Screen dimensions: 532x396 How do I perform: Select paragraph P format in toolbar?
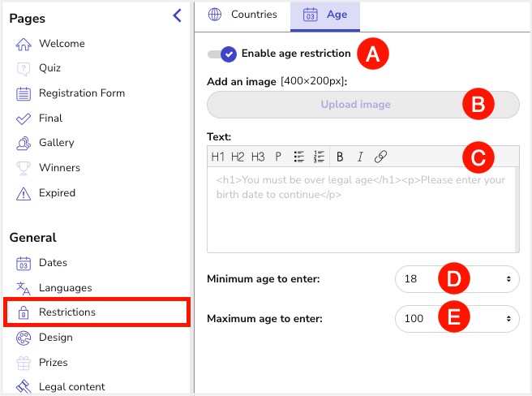(x=278, y=157)
